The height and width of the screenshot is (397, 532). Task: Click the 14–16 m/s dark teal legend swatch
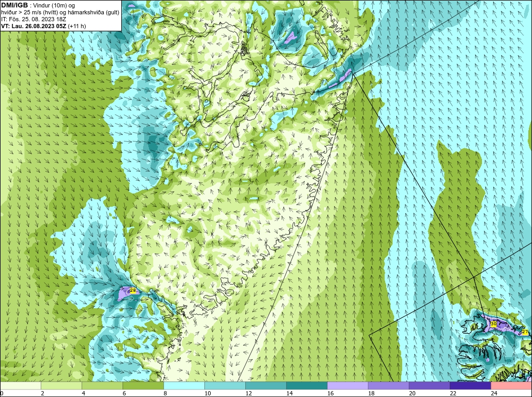(307, 386)
